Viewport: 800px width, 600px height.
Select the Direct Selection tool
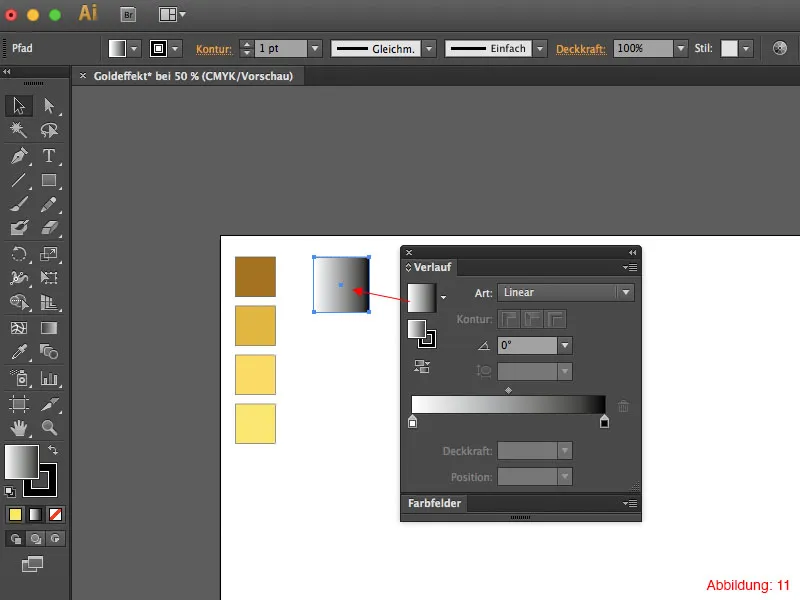(49, 106)
